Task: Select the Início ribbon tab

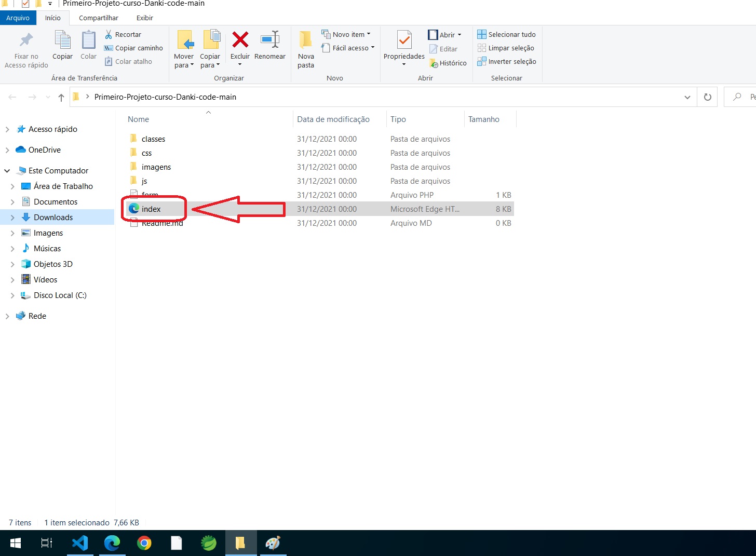Action: click(52, 18)
